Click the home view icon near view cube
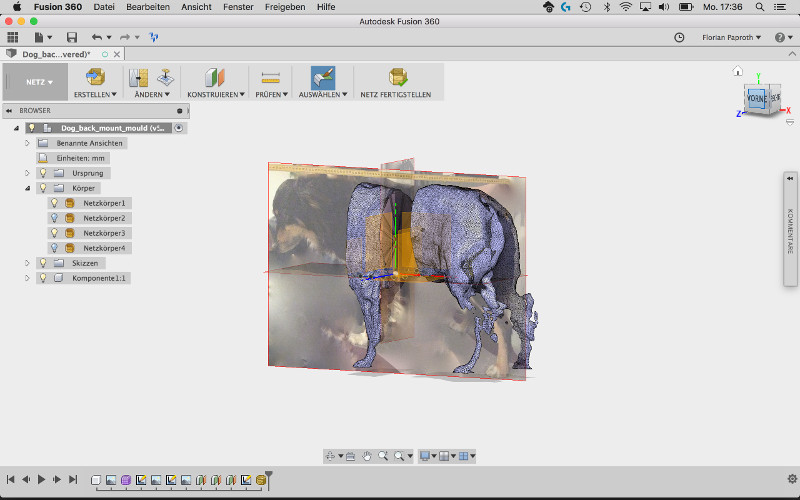The height and width of the screenshot is (500, 800). (x=738, y=72)
